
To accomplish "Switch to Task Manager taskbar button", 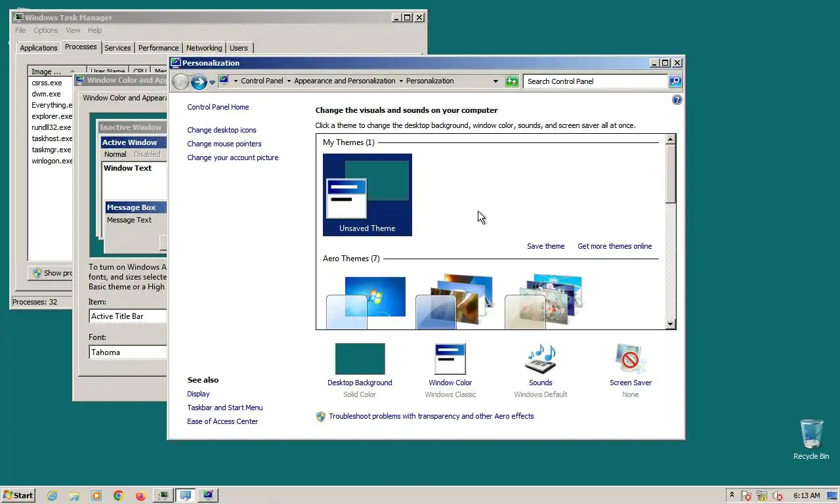I will coord(163,495).
